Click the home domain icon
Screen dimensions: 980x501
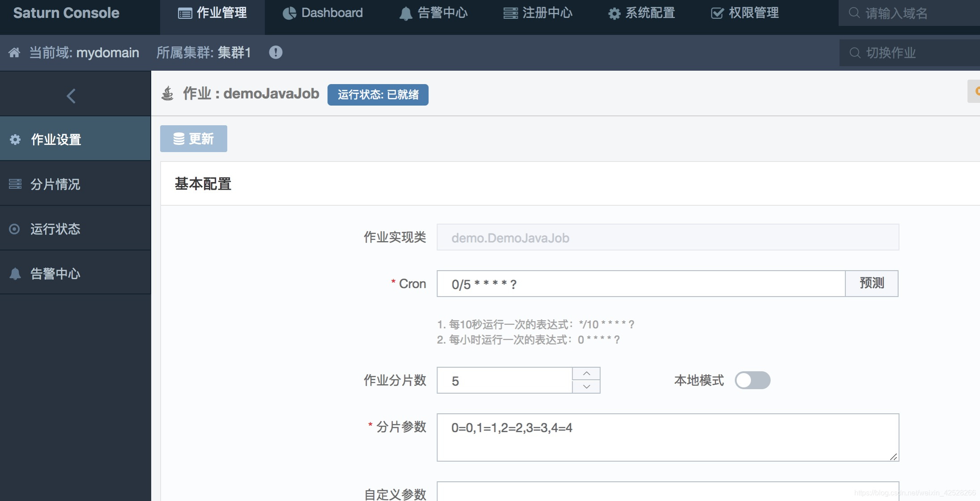point(14,52)
